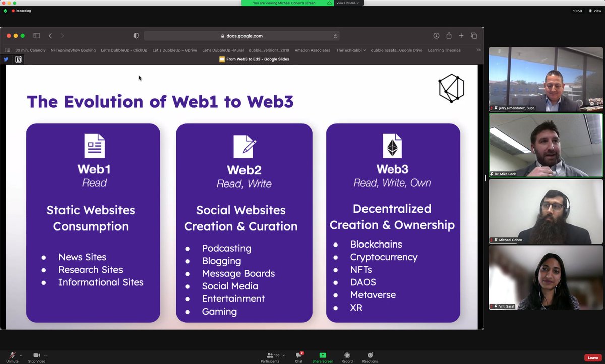
Task: Expand TheTechRabbi bookmark folder
Action: 351,50
